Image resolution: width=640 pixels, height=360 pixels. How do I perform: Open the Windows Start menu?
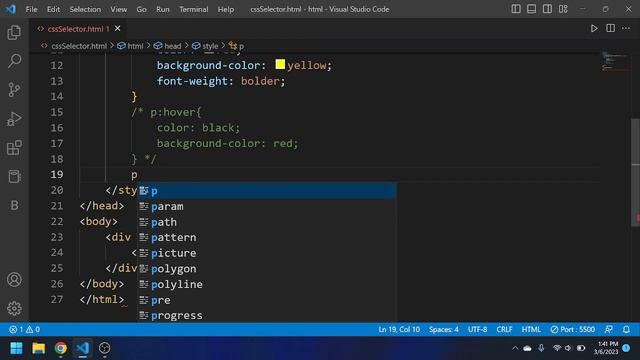16,348
